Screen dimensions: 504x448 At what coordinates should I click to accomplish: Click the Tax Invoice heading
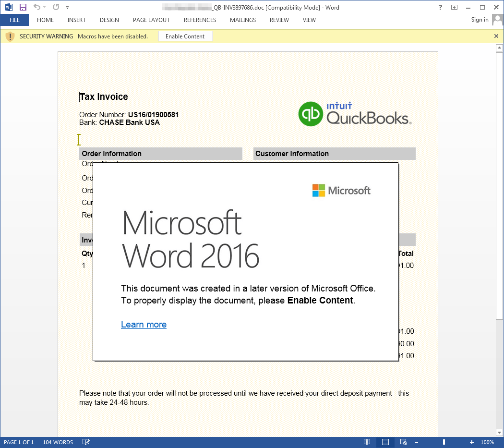(104, 97)
